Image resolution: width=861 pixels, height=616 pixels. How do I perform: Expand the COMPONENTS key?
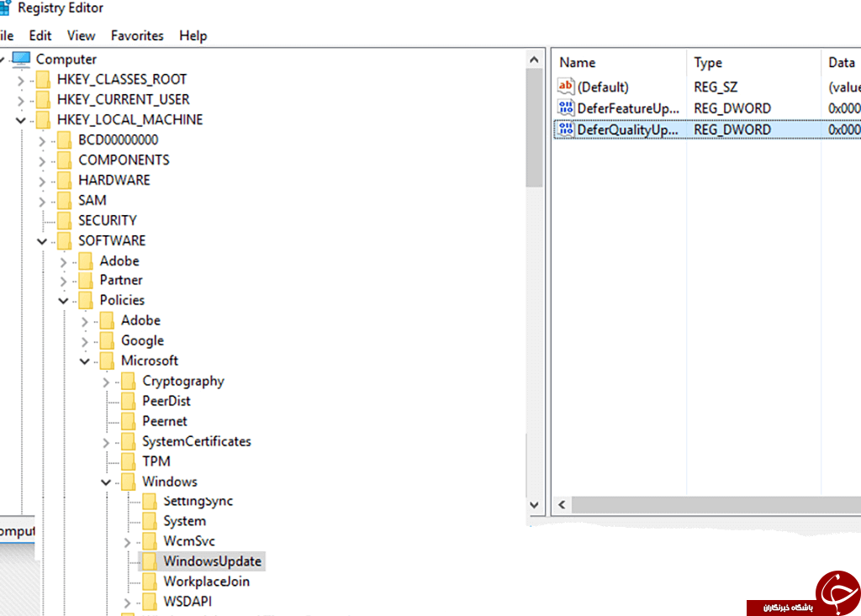(42, 161)
